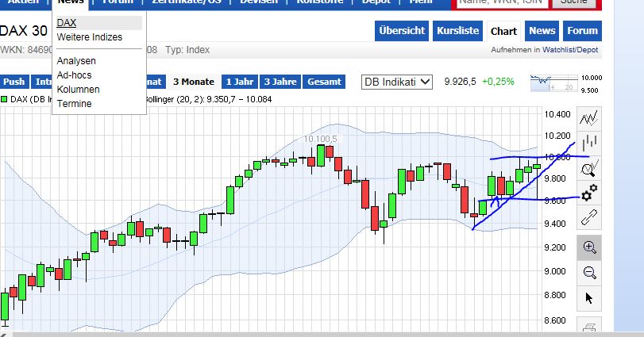644x337 pixels.
Task: Open the DB Indikation dropdown
Action: tap(397, 82)
